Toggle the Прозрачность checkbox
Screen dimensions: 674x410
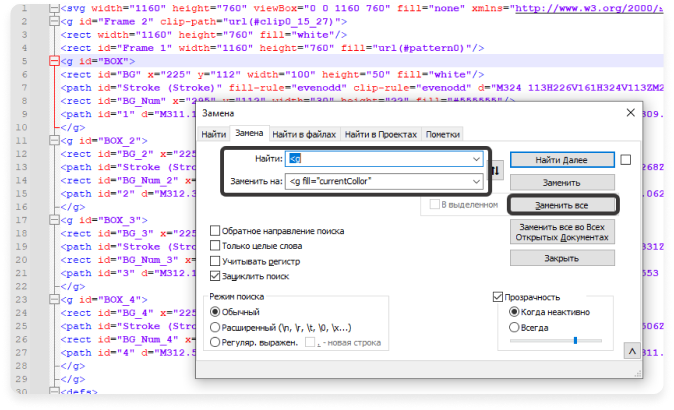(x=498, y=297)
